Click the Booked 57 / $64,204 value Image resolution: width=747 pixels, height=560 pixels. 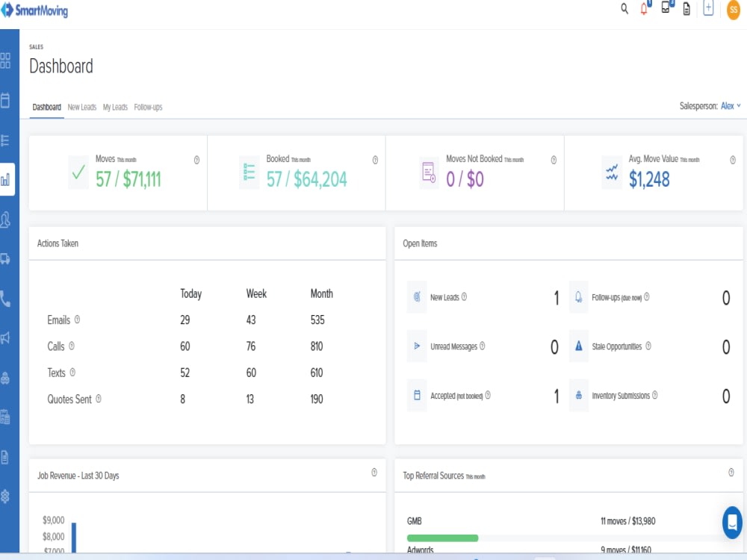(x=306, y=179)
